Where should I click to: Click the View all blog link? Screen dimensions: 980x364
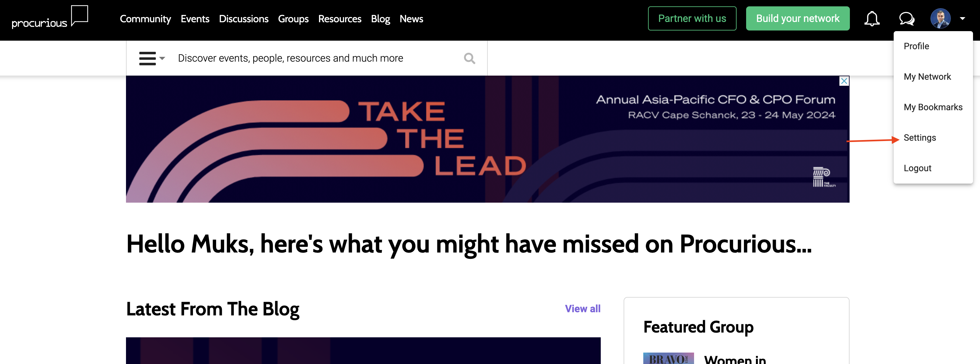tap(582, 308)
